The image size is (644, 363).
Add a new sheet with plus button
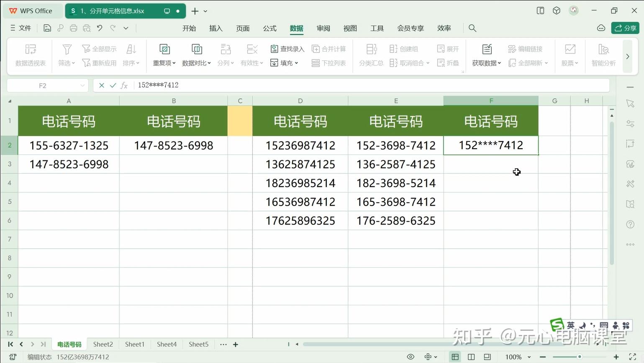pos(236,344)
